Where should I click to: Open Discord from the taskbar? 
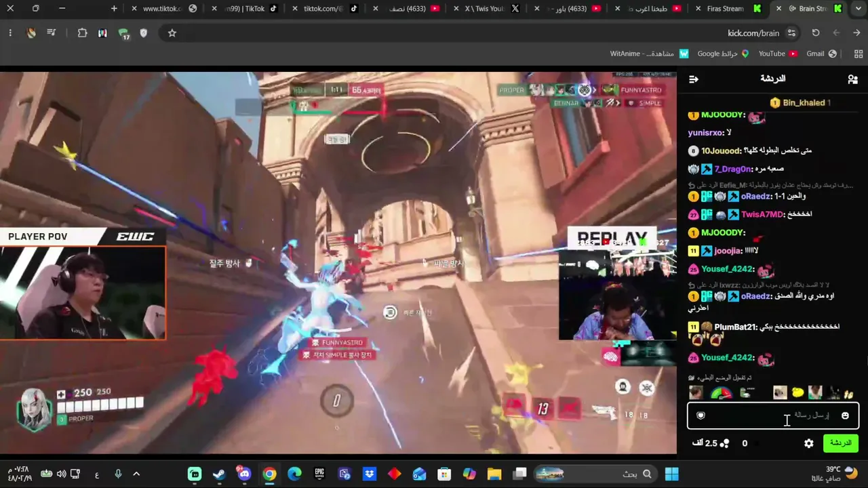[244, 474]
